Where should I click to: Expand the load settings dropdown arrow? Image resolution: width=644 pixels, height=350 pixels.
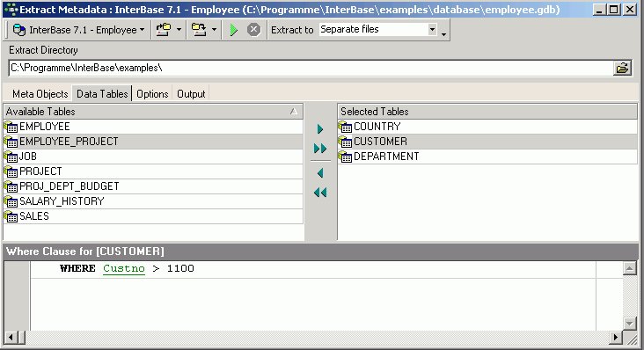tap(179, 30)
